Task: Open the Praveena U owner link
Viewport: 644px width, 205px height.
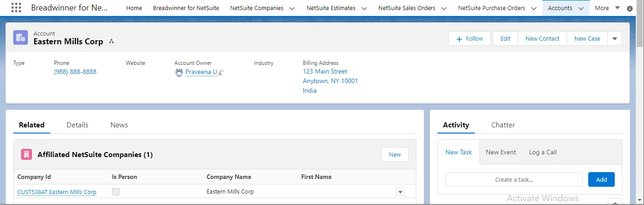Action: (201, 72)
